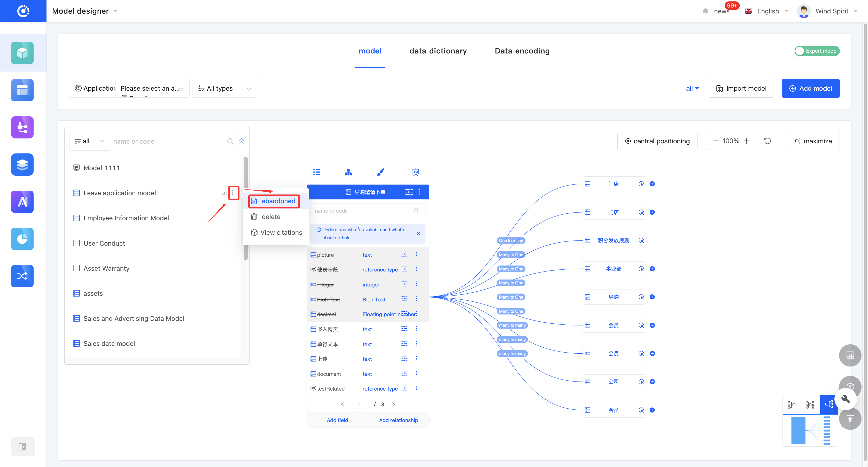Viewport: 868px width, 467px height.
Task: Toggle the Expert mode switch
Action: pyautogui.click(x=817, y=51)
